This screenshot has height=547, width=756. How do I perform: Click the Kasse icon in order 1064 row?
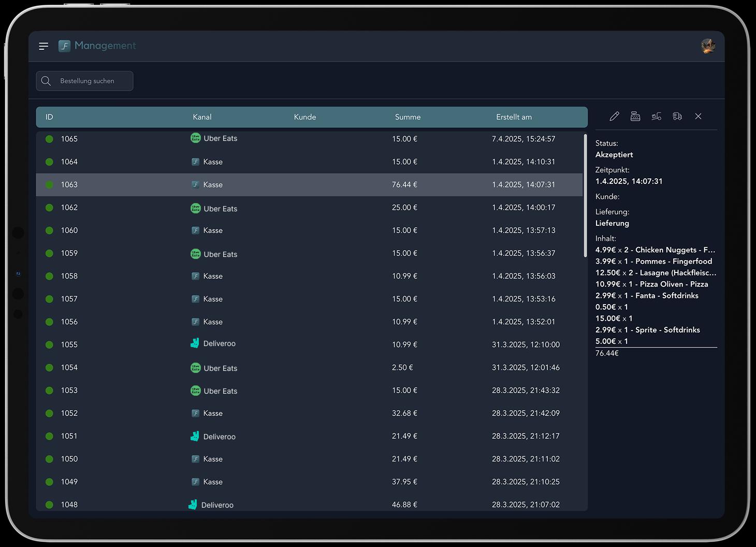click(196, 162)
